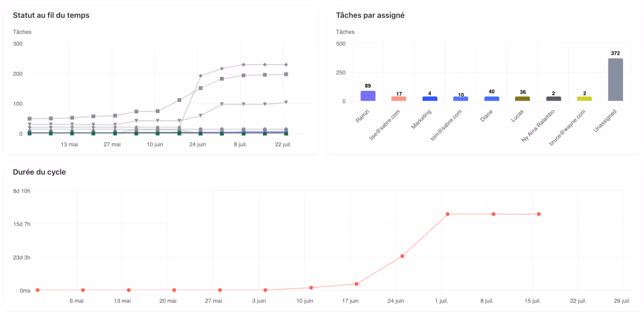Select the last data point in Durée du cycle
Screen dimensions: 644x314
(x=539, y=214)
